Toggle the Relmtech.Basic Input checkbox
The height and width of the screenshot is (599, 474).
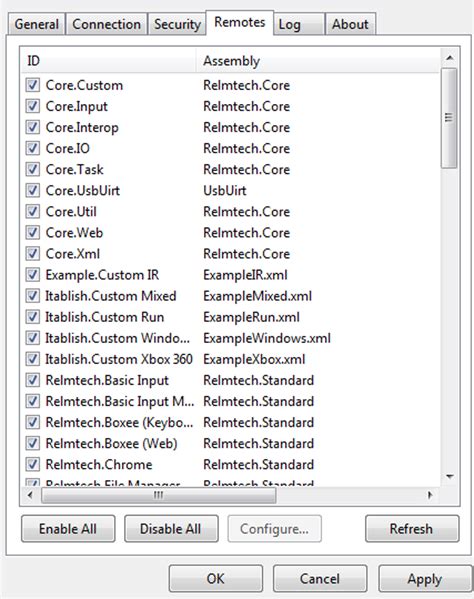(x=32, y=380)
